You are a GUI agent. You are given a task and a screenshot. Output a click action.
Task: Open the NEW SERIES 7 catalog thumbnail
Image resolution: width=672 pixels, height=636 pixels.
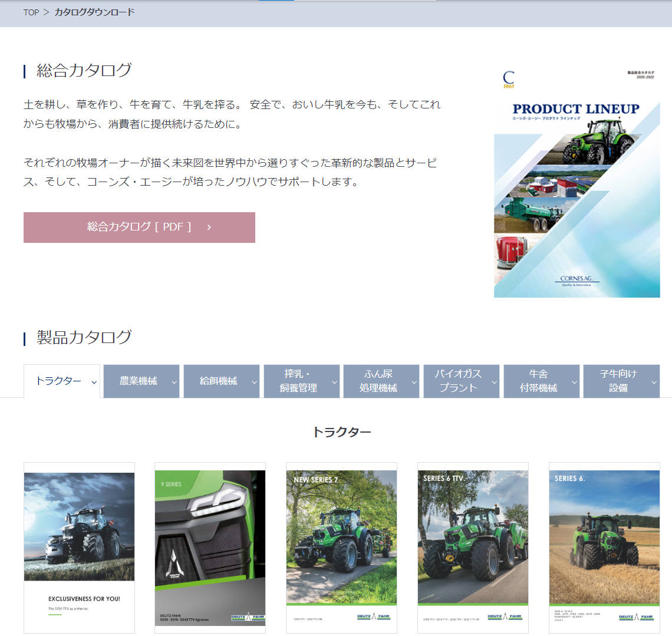click(x=341, y=548)
